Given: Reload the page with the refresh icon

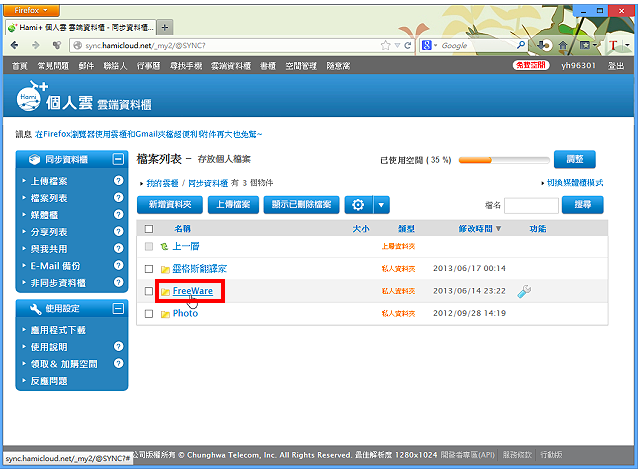Looking at the screenshot, I should pos(408,45).
